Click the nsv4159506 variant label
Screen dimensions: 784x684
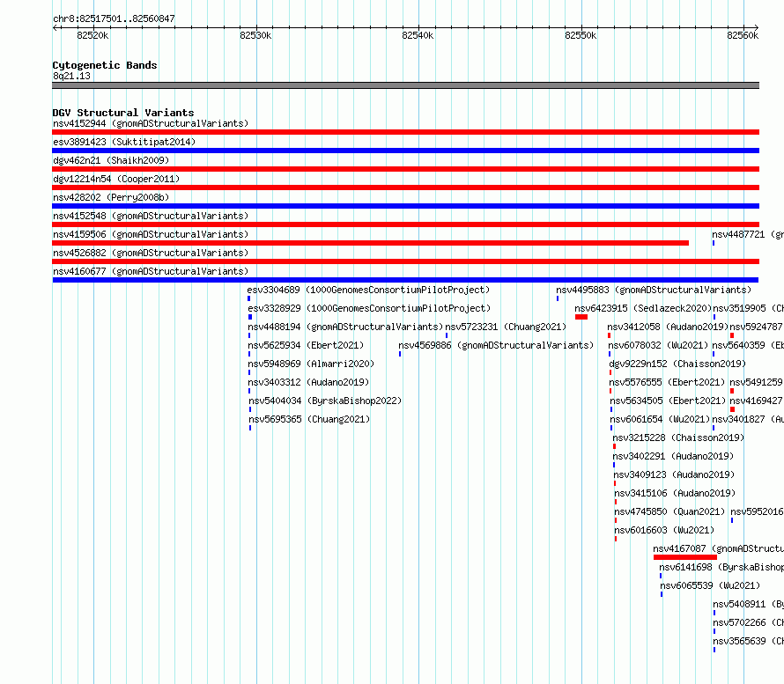pos(151,234)
